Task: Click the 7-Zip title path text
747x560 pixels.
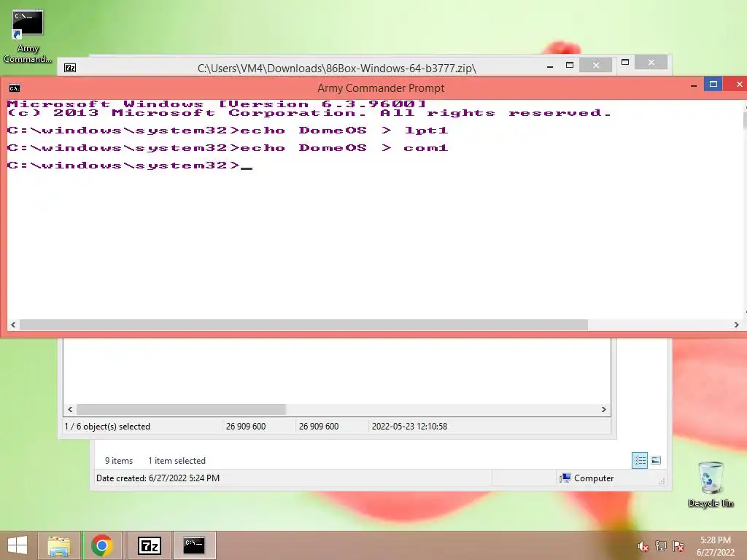Action: click(x=337, y=68)
